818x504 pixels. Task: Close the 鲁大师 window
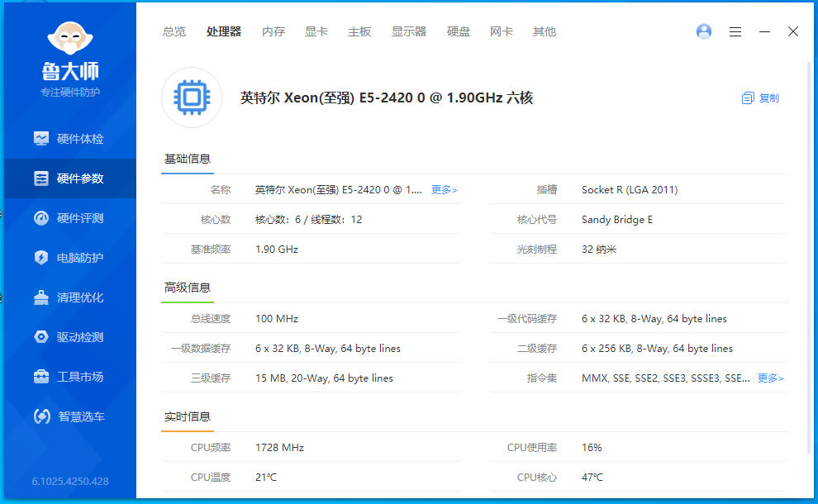[793, 32]
